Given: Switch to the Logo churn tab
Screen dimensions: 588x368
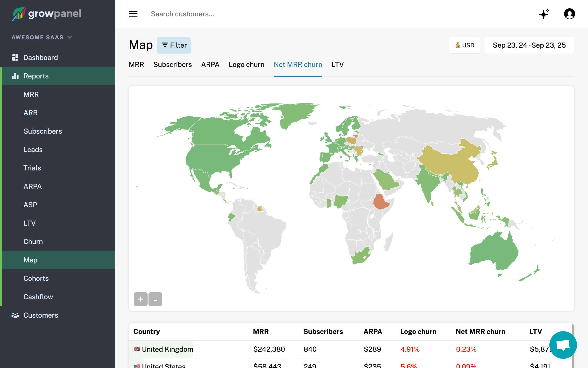Looking at the screenshot, I should coord(247,64).
